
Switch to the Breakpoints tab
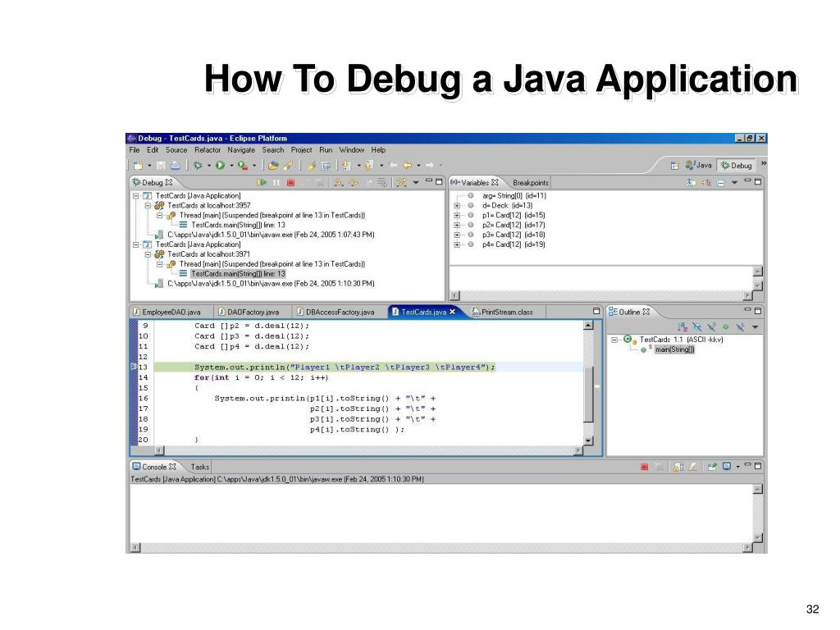coord(531,182)
